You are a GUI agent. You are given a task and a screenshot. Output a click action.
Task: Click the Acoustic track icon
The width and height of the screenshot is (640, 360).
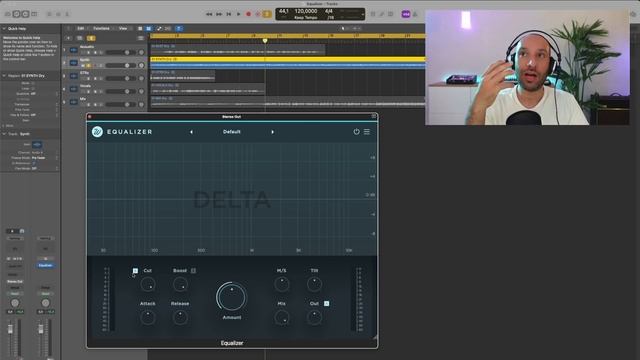(73, 50)
